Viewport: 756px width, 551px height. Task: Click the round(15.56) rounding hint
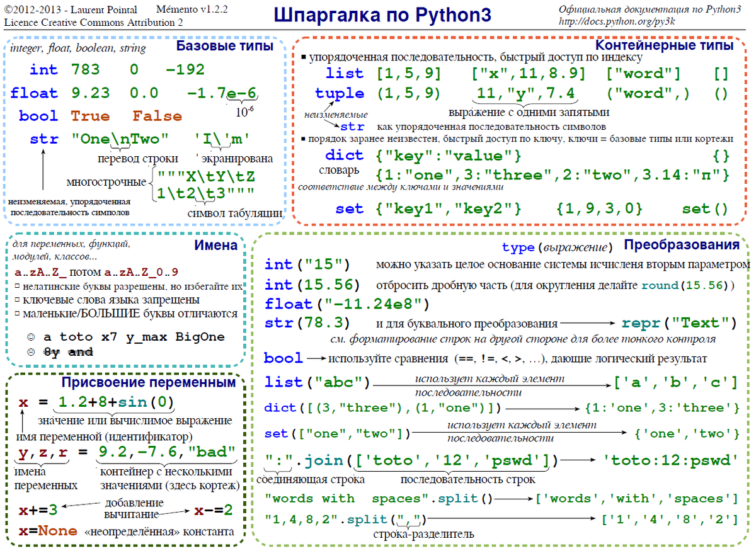click(x=685, y=285)
